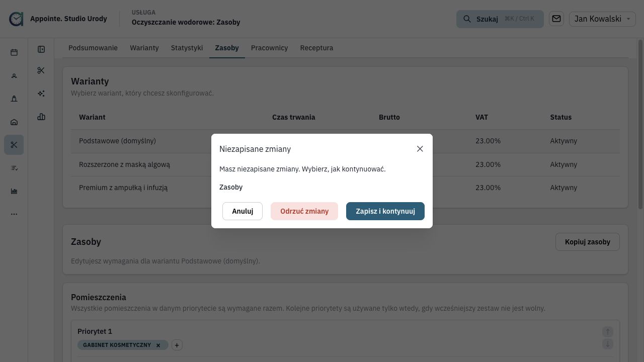The width and height of the screenshot is (644, 362).
Task: Open the clients person icon in sidebar
Action: [x=14, y=75]
